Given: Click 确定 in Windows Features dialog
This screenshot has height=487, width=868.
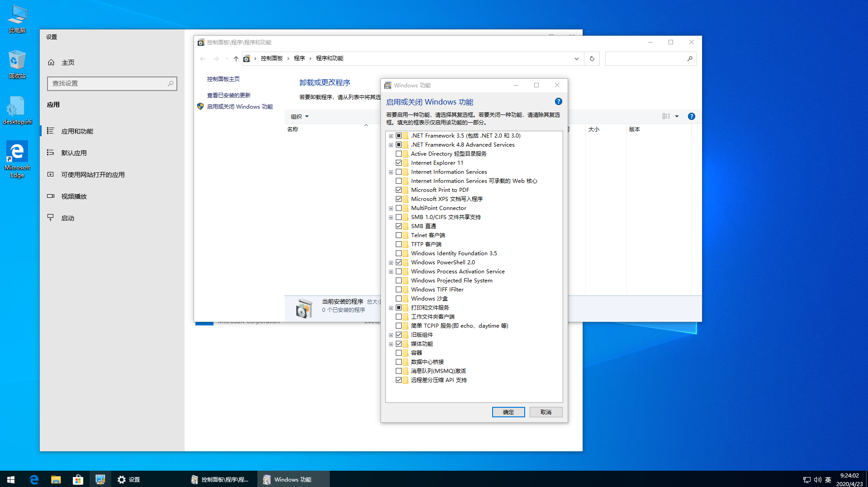Looking at the screenshot, I should pos(508,412).
